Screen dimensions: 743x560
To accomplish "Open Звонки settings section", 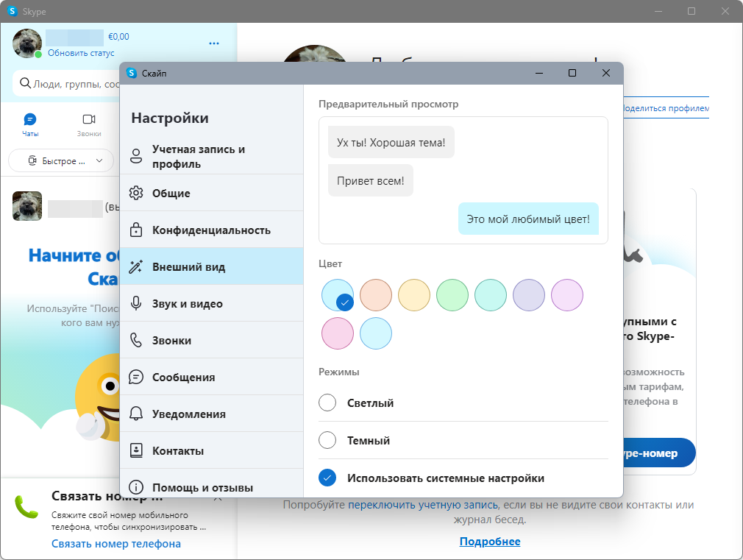I will tap(211, 340).
